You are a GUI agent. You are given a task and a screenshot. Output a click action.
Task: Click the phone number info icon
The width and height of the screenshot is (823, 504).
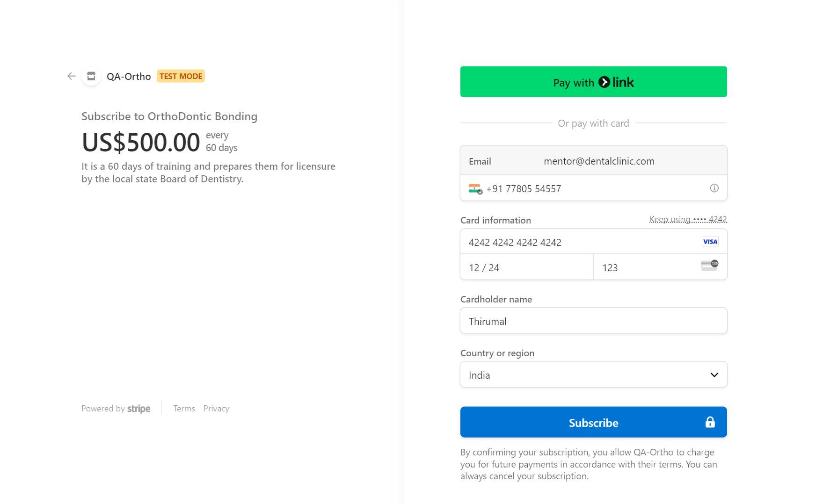[x=714, y=188]
